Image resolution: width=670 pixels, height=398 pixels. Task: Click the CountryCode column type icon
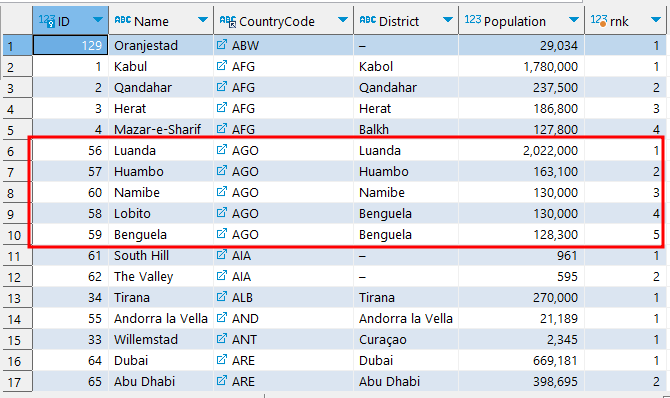pos(228,21)
